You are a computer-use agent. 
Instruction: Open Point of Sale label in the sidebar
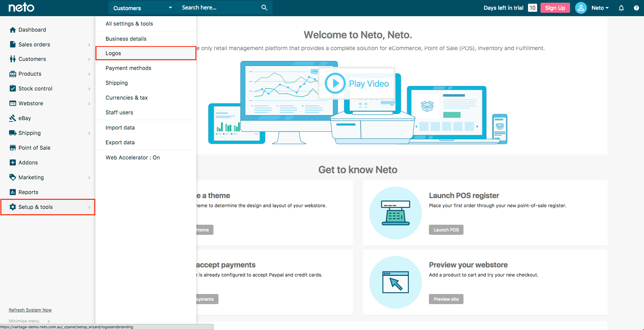coord(34,148)
